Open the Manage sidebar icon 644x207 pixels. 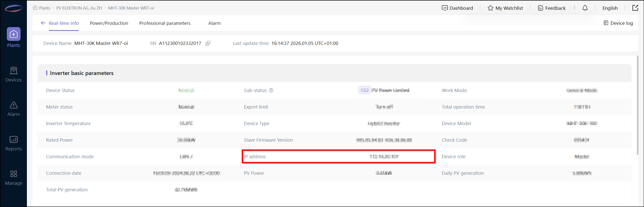pos(14,174)
